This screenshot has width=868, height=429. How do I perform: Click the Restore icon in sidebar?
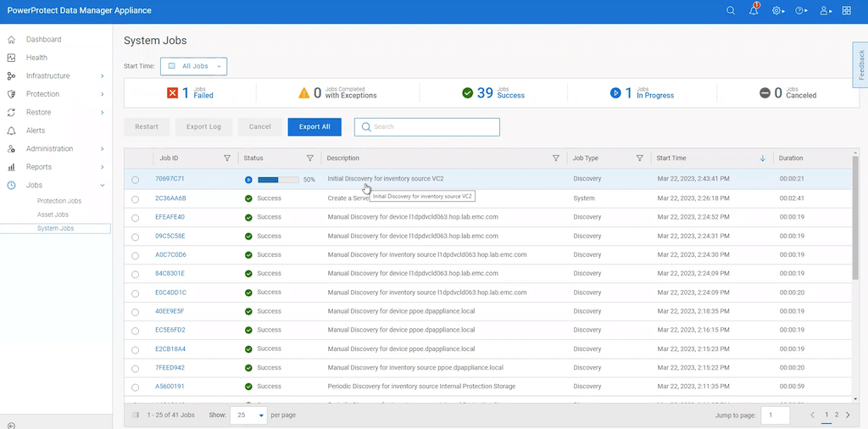click(11, 113)
